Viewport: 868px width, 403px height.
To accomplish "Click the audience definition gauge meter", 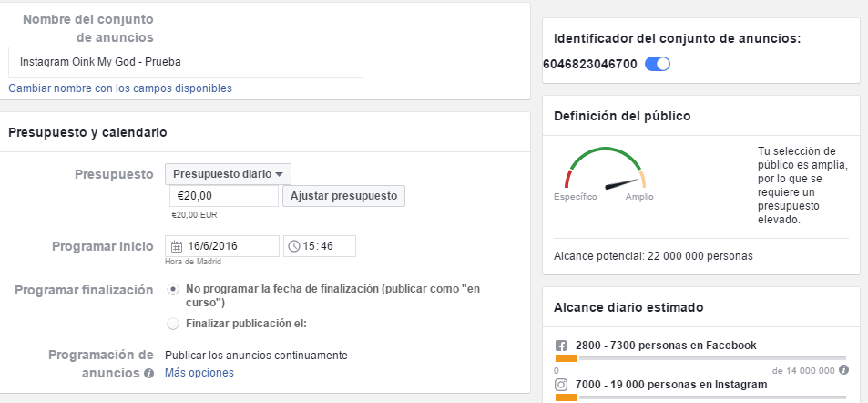I will (604, 170).
